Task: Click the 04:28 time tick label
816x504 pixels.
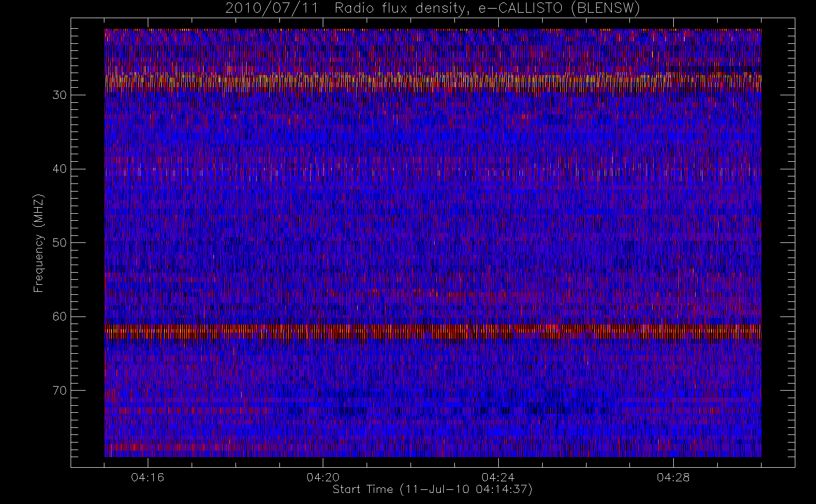Action: click(673, 477)
